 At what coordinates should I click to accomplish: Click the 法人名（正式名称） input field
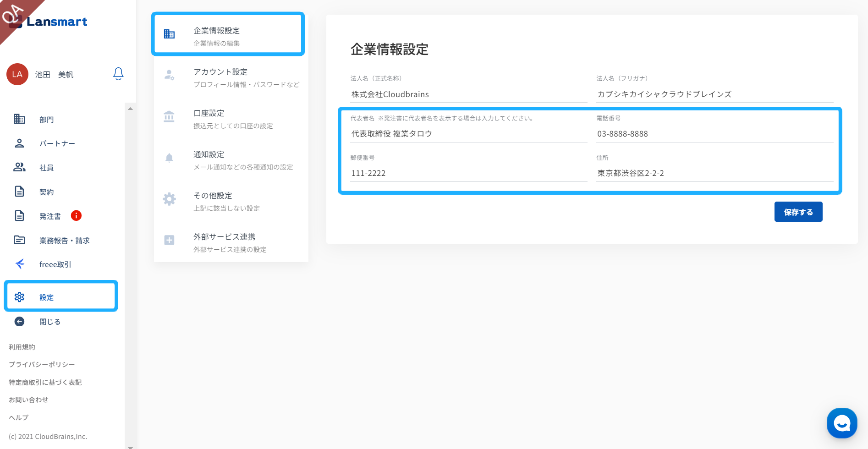tap(468, 94)
